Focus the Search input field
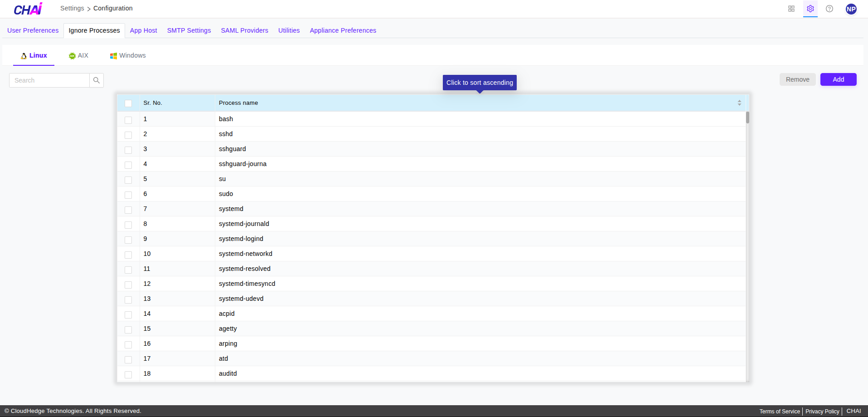Image resolution: width=868 pixels, height=417 pixels. [49, 80]
